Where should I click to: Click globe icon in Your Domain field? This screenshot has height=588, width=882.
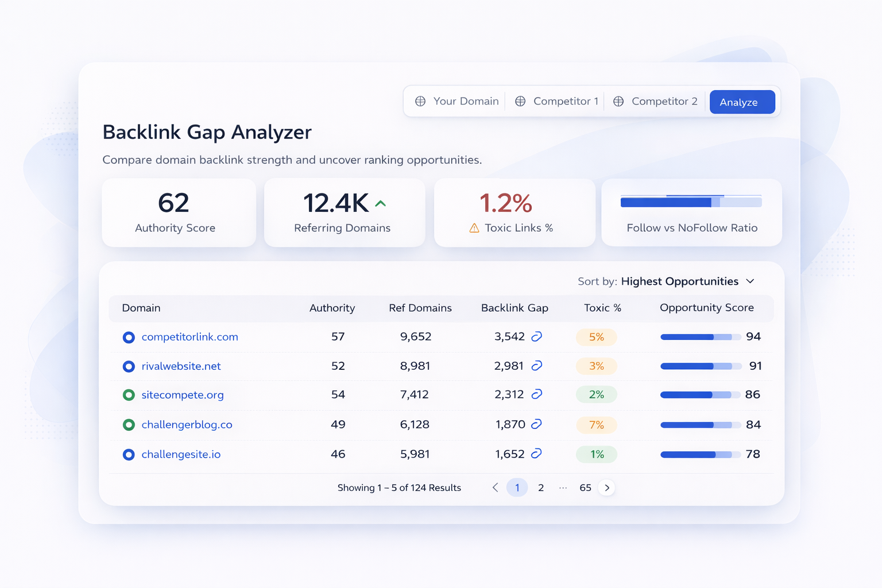point(420,101)
